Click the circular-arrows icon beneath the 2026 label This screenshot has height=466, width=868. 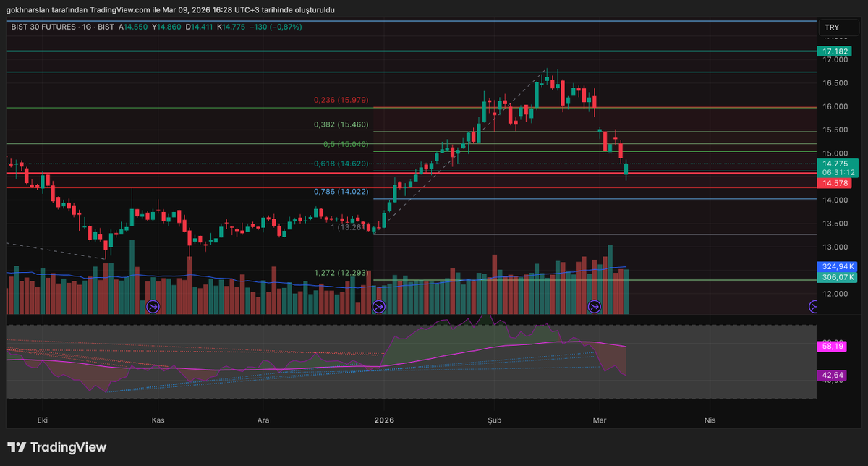379,306
